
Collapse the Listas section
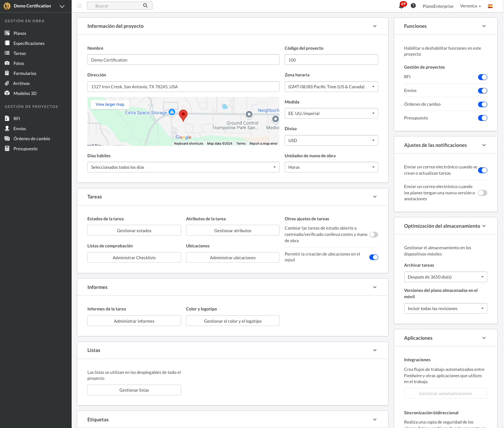pos(375,350)
